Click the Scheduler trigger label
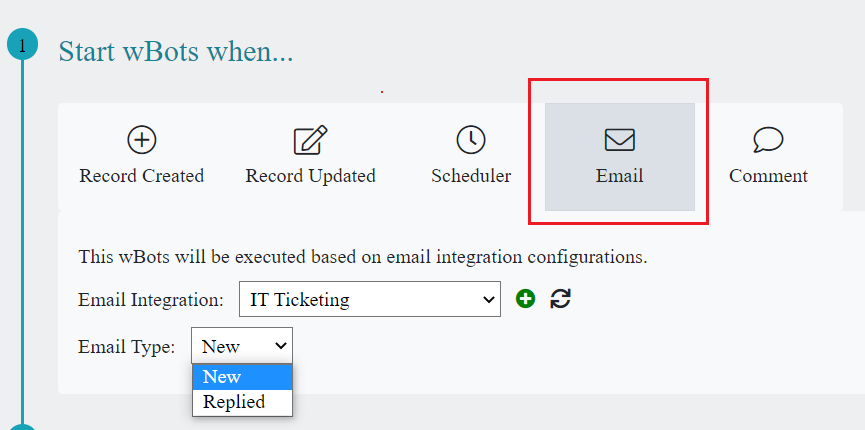 coord(471,176)
